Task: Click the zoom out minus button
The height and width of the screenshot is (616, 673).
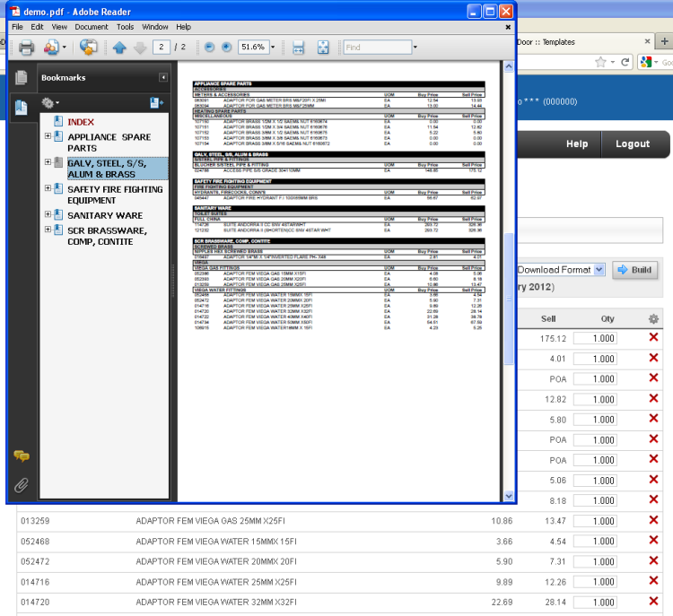Action: click(209, 47)
